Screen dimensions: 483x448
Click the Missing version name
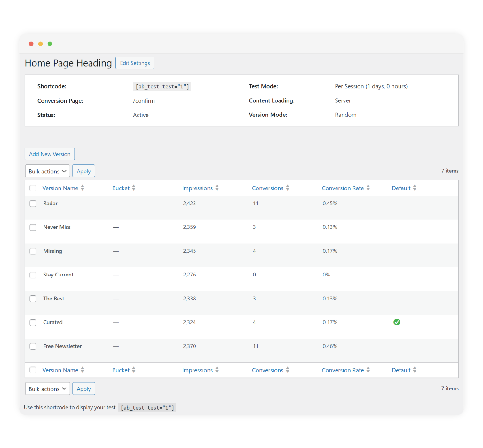52,251
